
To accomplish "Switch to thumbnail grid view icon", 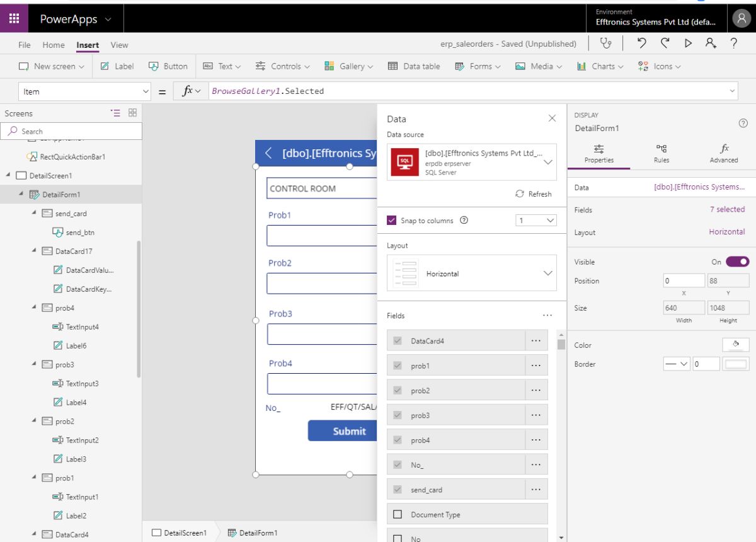I will [x=132, y=113].
